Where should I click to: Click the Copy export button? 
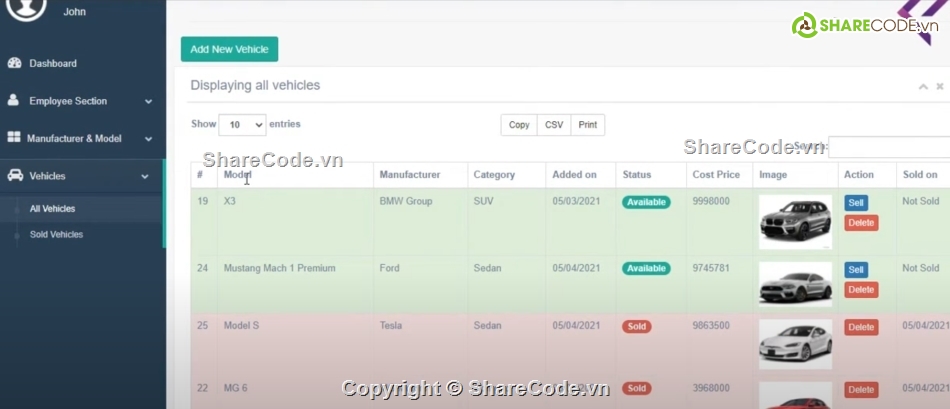(519, 125)
